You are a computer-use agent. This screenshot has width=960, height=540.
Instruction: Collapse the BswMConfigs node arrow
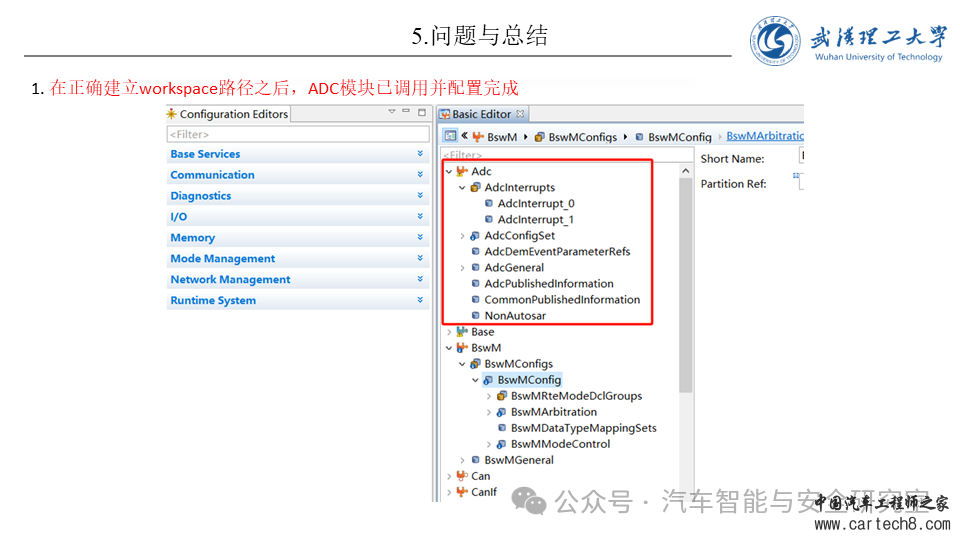tap(462, 364)
